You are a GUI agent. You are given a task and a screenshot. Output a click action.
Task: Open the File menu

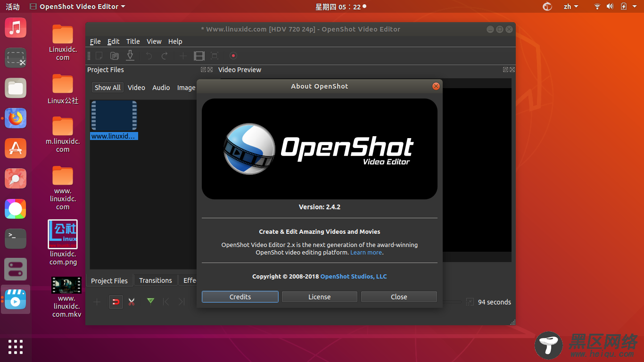[95, 41]
